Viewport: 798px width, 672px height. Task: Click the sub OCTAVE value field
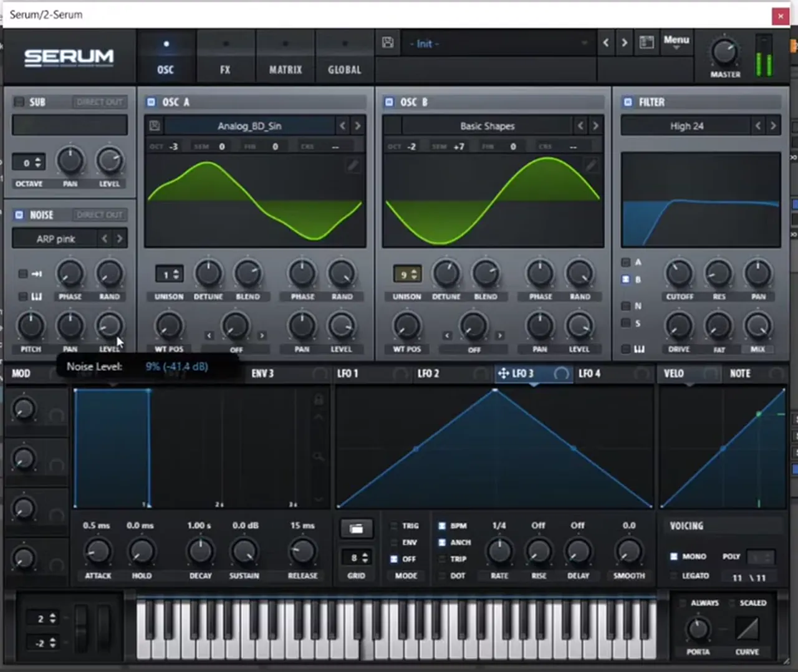(29, 163)
